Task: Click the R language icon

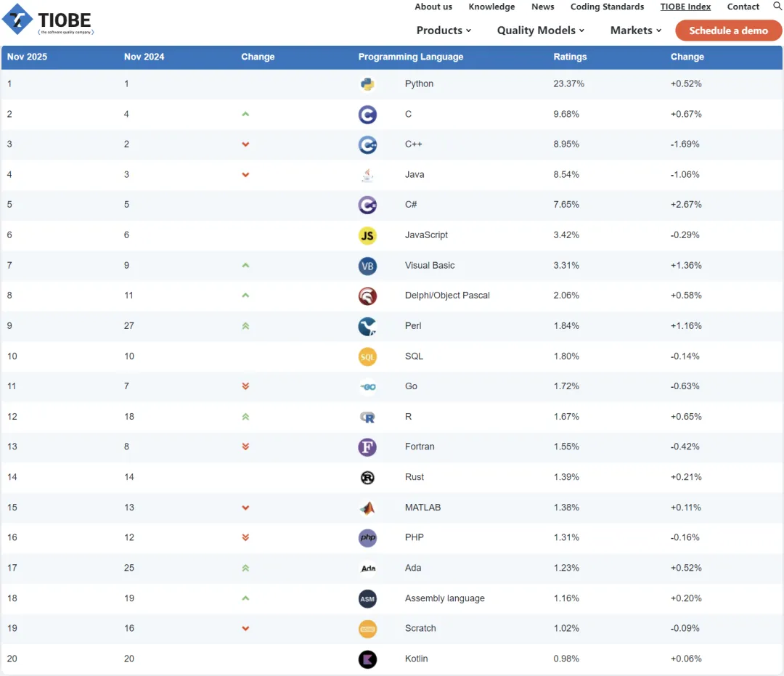Action: [367, 417]
